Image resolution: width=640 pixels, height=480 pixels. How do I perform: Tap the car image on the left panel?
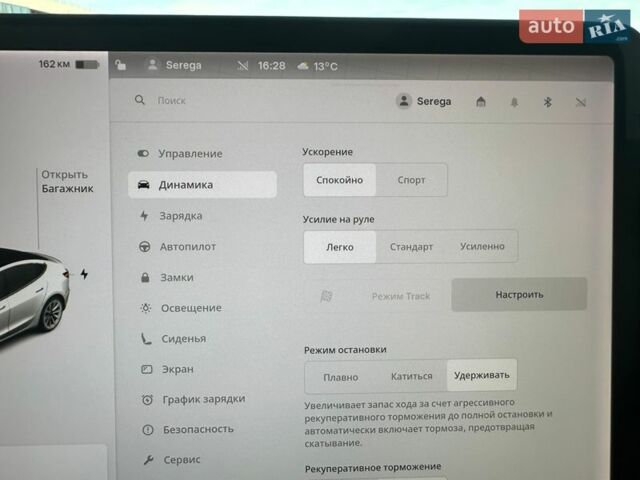35,296
